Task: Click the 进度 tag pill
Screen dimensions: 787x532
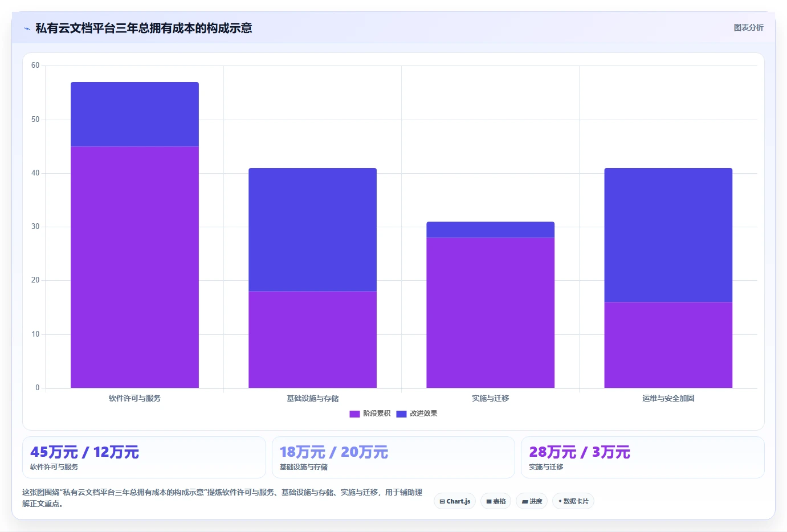Action: 532,501
